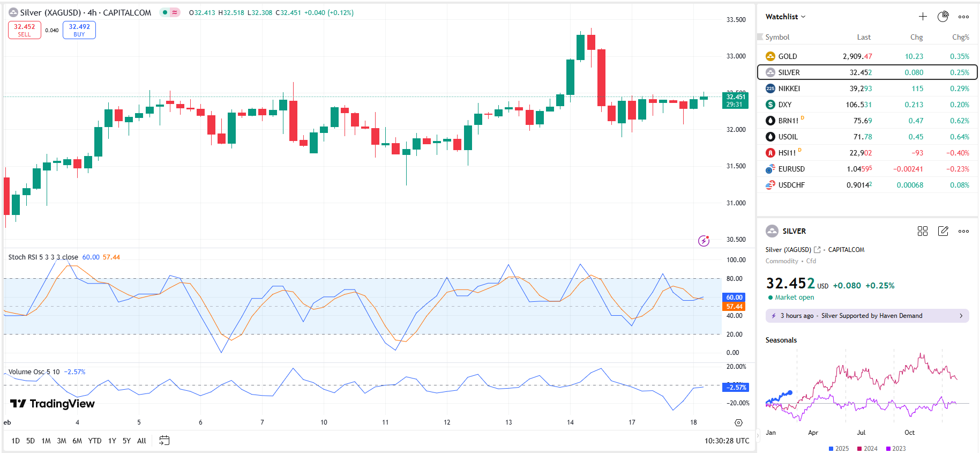980x453 pixels.
Task: Open the SILVER details three-dots menu
Action: 963,231
